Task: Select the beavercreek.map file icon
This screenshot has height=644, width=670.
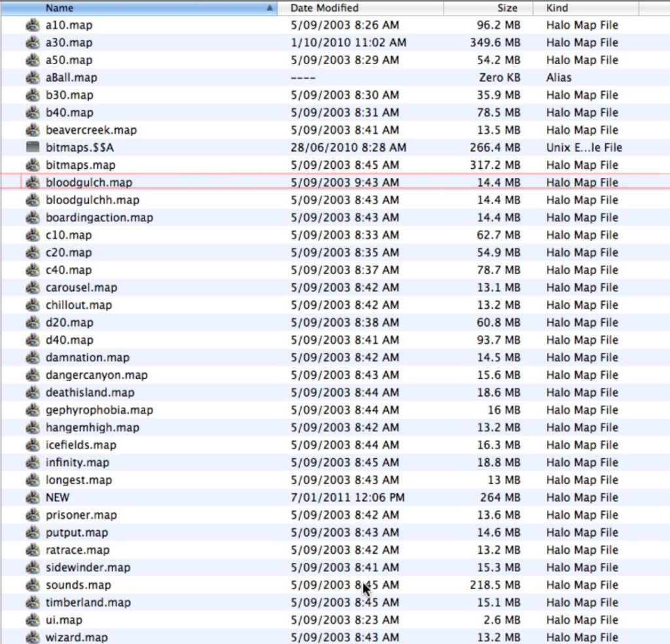Action: coord(33,130)
